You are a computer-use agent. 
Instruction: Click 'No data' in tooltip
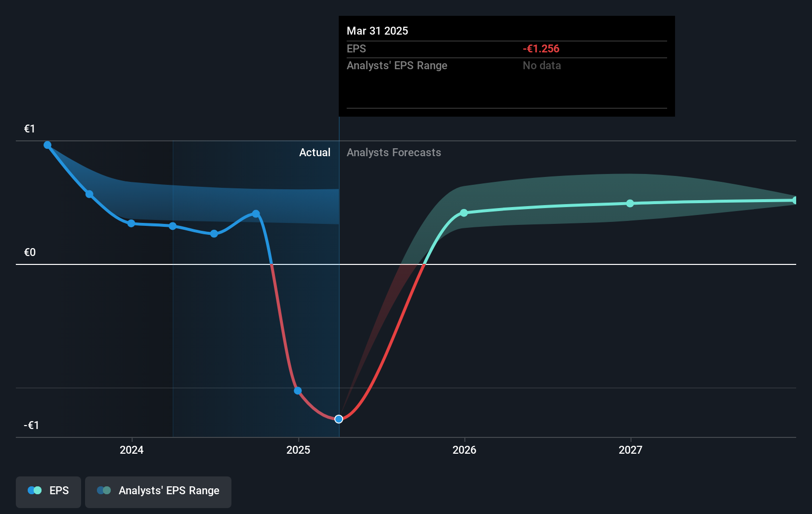click(541, 65)
